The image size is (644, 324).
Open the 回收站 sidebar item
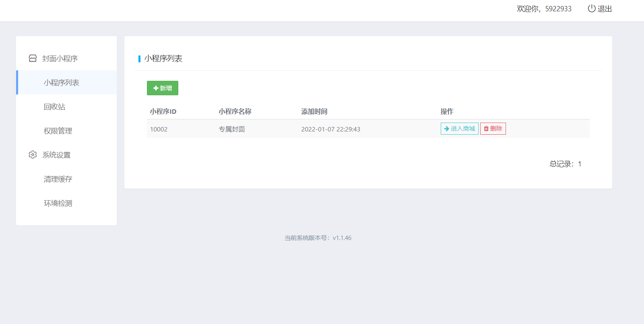[x=55, y=107]
